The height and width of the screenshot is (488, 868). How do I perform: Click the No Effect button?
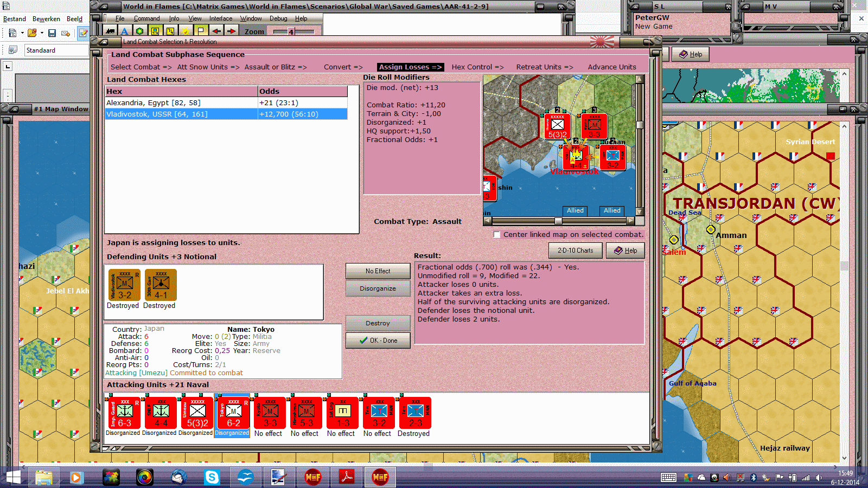click(x=378, y=271)
